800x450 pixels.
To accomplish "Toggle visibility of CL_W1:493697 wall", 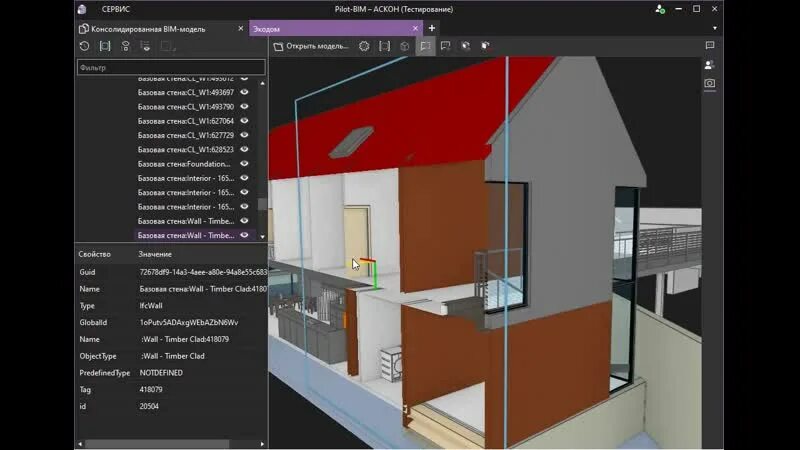I will point(244,92).
